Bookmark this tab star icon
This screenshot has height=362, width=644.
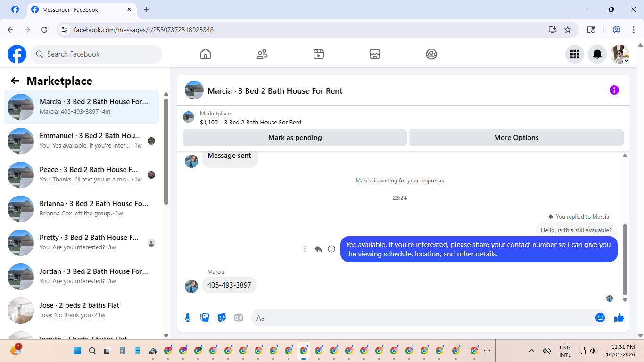568,30
